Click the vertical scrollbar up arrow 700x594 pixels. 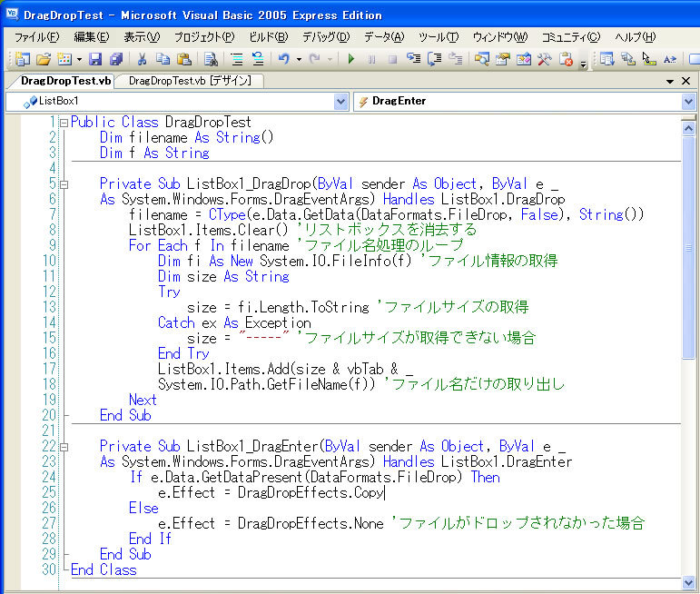point(688,129)
